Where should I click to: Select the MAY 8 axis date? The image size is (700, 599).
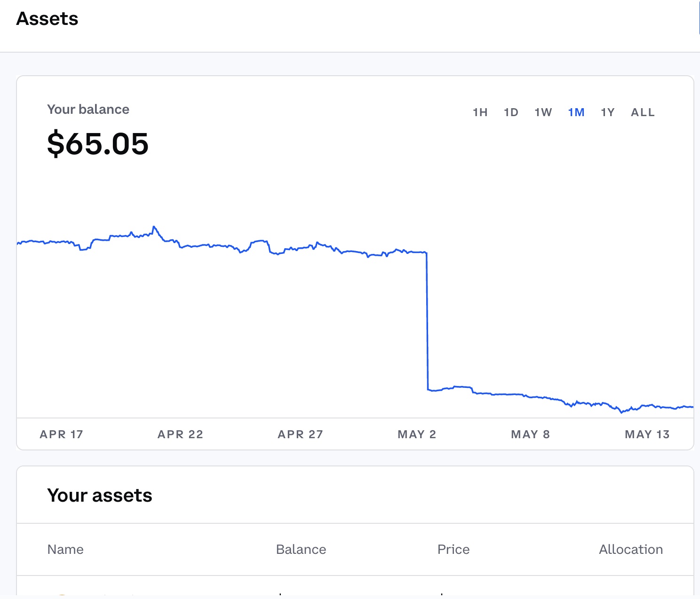[530, 434]
